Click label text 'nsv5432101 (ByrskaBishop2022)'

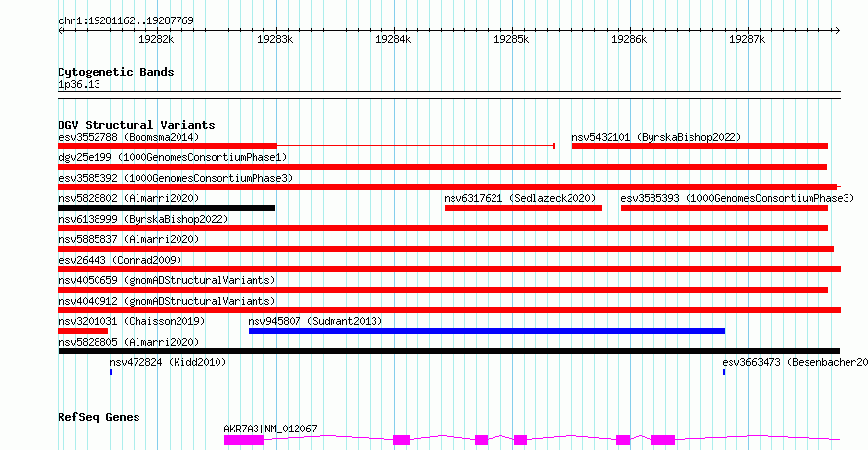tap(656, 137)
